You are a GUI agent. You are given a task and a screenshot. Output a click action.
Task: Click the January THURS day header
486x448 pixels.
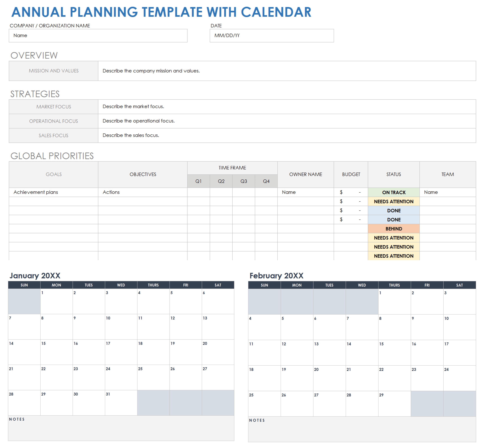pyautogui.click(x=153, y=285)
